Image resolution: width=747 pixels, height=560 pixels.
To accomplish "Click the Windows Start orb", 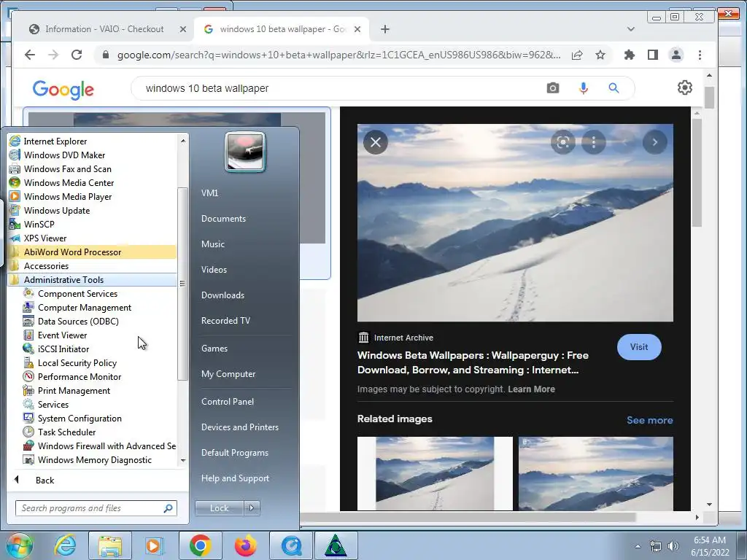I will point(19,545).
